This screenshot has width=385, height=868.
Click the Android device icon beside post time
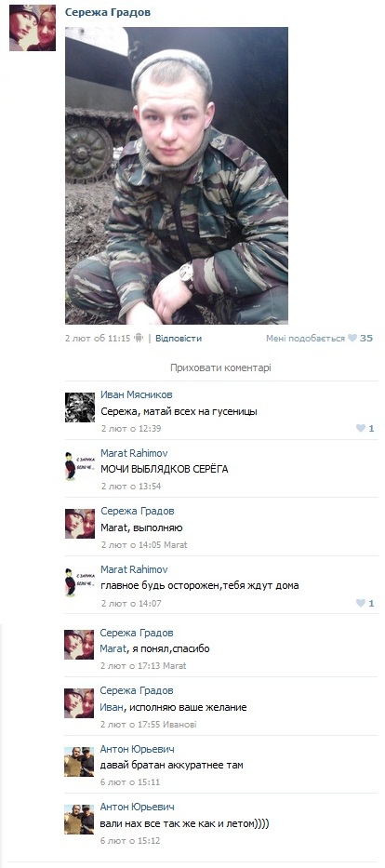pyautogui.click(x=139, y=339)
